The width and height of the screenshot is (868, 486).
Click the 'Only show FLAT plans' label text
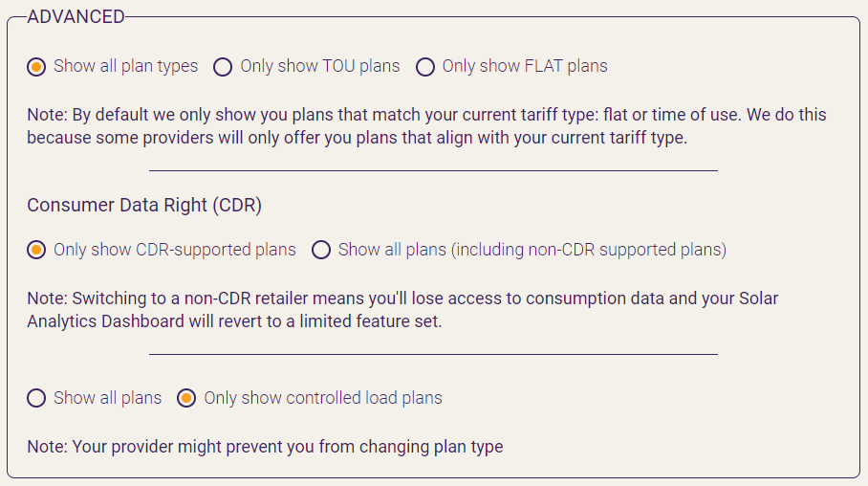(x=525, y=66)
